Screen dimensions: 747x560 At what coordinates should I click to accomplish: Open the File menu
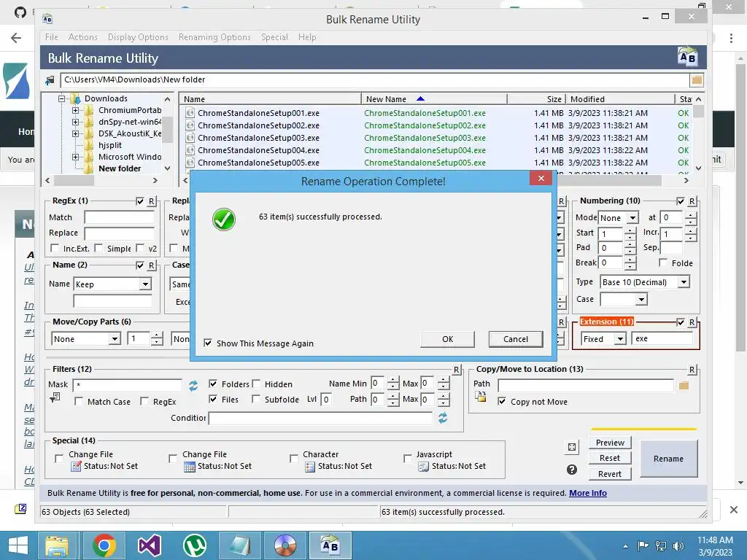click(x=52, y=37)
